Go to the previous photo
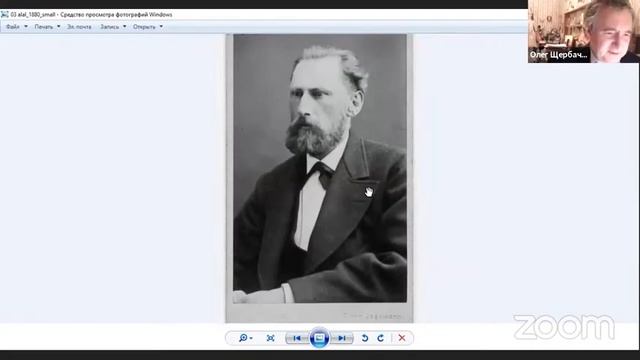The height and width of the screenshot is (360, 640). pos(297,338)
